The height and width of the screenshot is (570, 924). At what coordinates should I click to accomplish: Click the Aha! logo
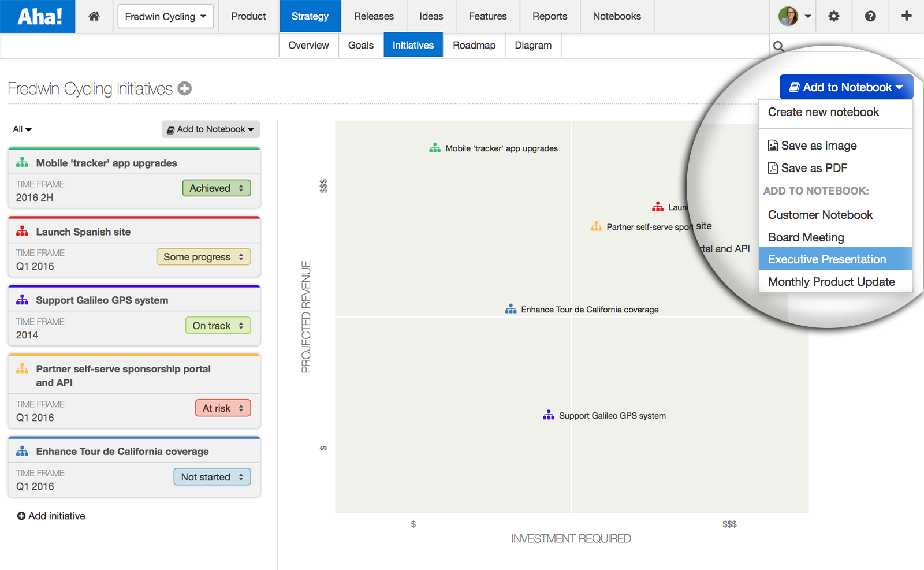(x=37, y=16)
